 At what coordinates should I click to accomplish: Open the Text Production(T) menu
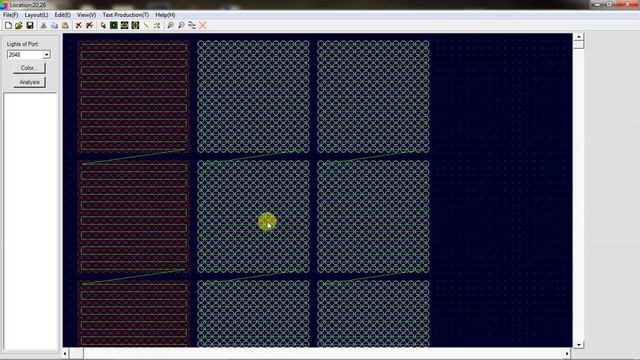tap(126, 15)
